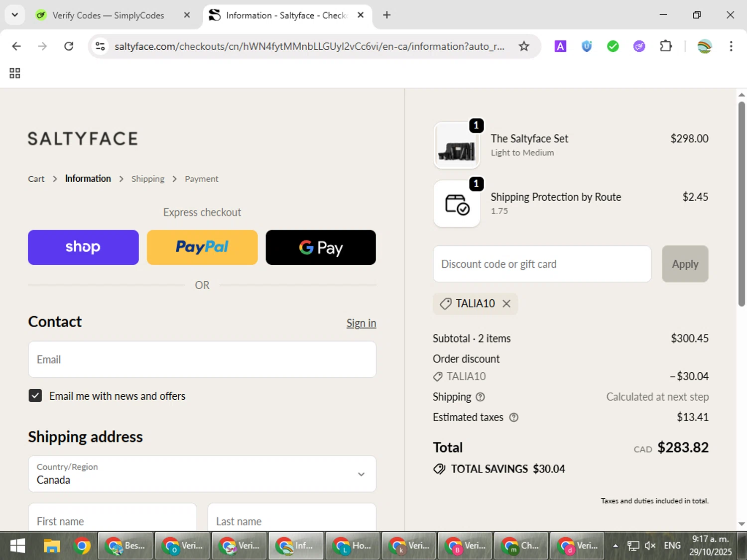Click the network tray icon
This screenshot has height=560, width=747.
point(633,546)
